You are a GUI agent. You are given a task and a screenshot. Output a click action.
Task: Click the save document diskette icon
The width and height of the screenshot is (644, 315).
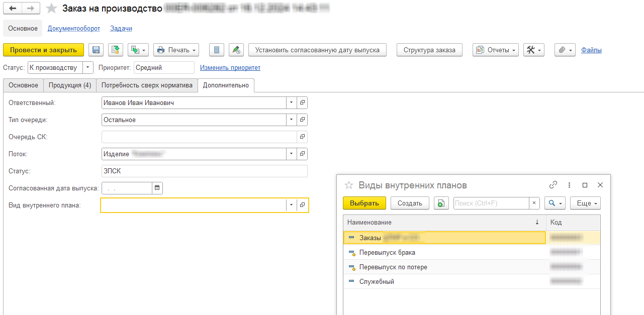pyautogui.click(x=96, y=50)
